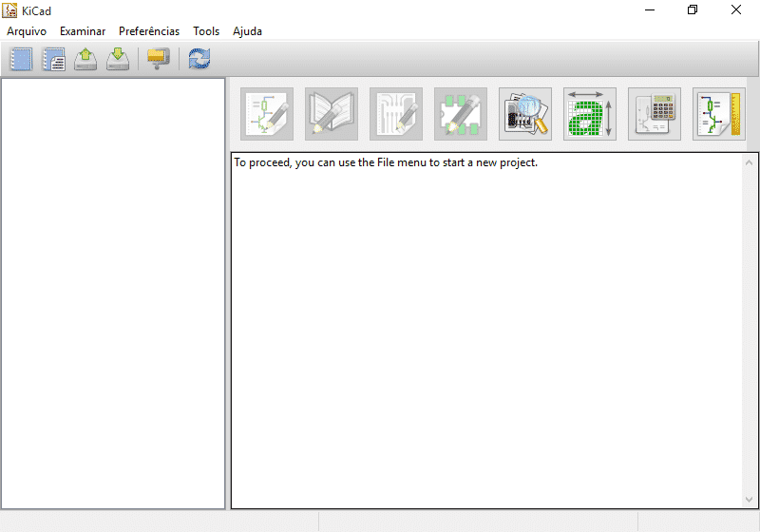
Task: Open the Examinar menu
Action: tap(83, 31)
